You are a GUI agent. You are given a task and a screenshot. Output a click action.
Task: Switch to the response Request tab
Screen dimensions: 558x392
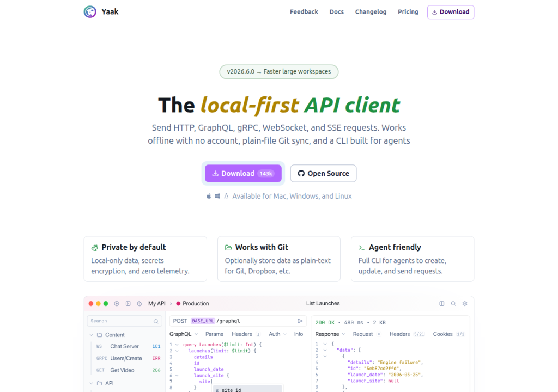click(x=367, y=334)
